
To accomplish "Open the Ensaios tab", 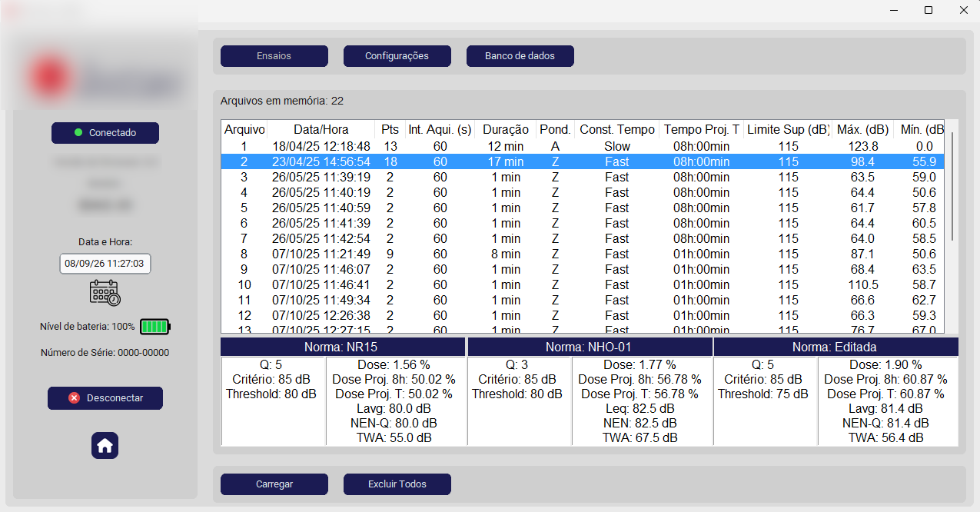I will (x=274, y=56).
